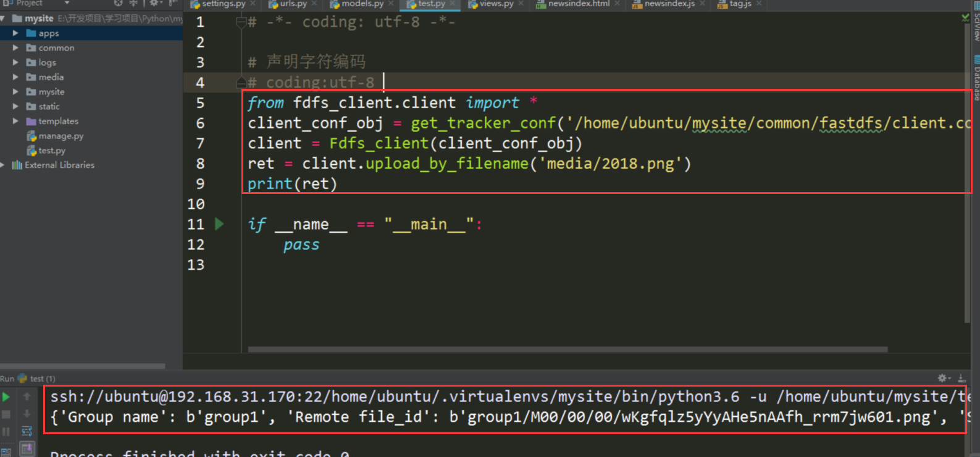Close the test.py tab
The height and width of the screenshot is (457, 980).
coord(453,4)
